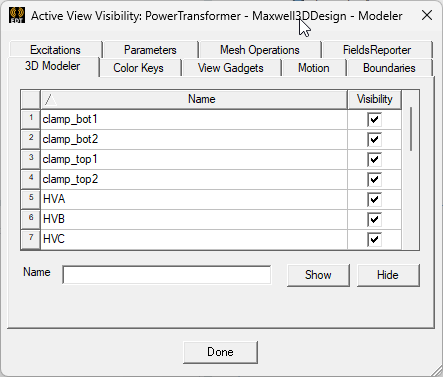Hide clamp_top2 via its visibility checkbox

tap(374, 179)
